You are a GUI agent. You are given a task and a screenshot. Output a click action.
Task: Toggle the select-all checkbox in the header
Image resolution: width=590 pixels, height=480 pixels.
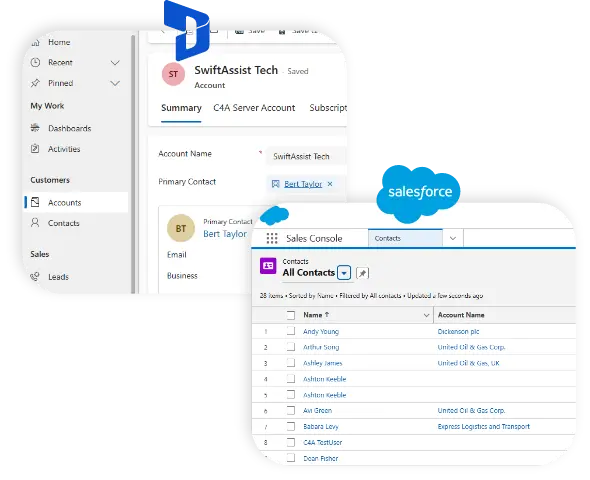[x=290, y=315]
